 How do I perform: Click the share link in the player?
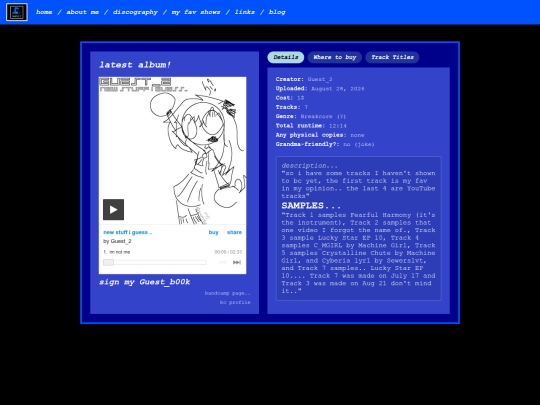(x=234, y=232)
